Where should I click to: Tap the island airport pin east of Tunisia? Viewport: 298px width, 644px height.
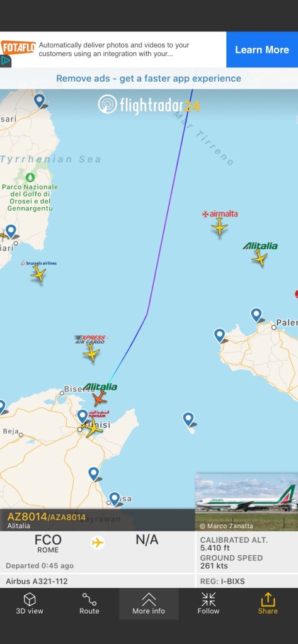click(188, 419)
